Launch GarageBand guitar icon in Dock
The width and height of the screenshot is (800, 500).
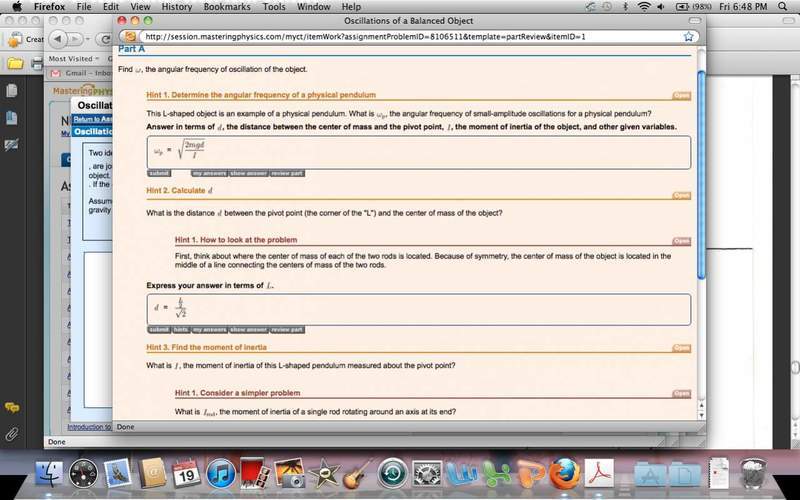point(356,471)
